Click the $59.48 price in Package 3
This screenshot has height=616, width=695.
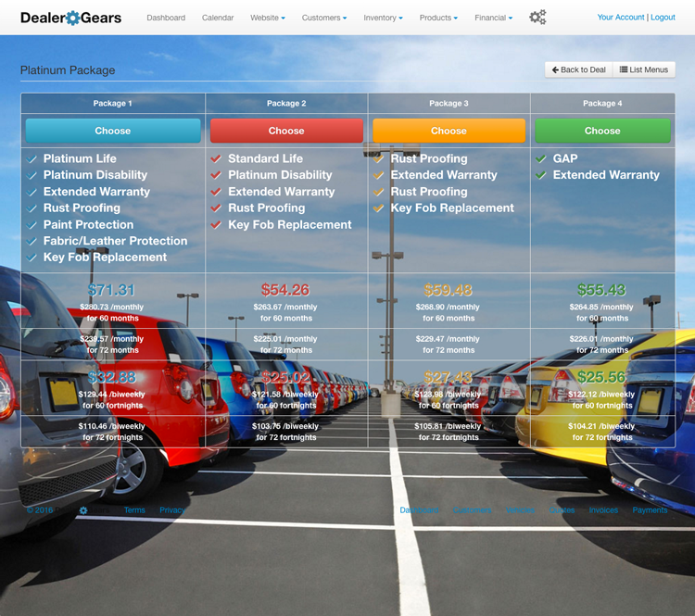448,290
